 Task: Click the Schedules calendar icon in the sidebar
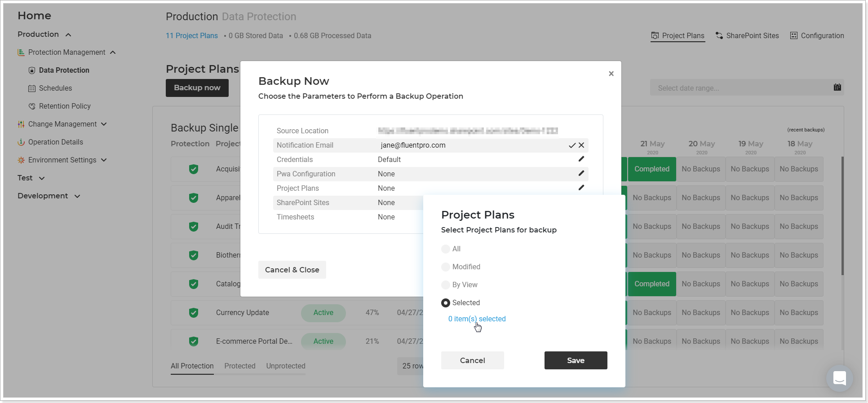[x=32, y=88]
